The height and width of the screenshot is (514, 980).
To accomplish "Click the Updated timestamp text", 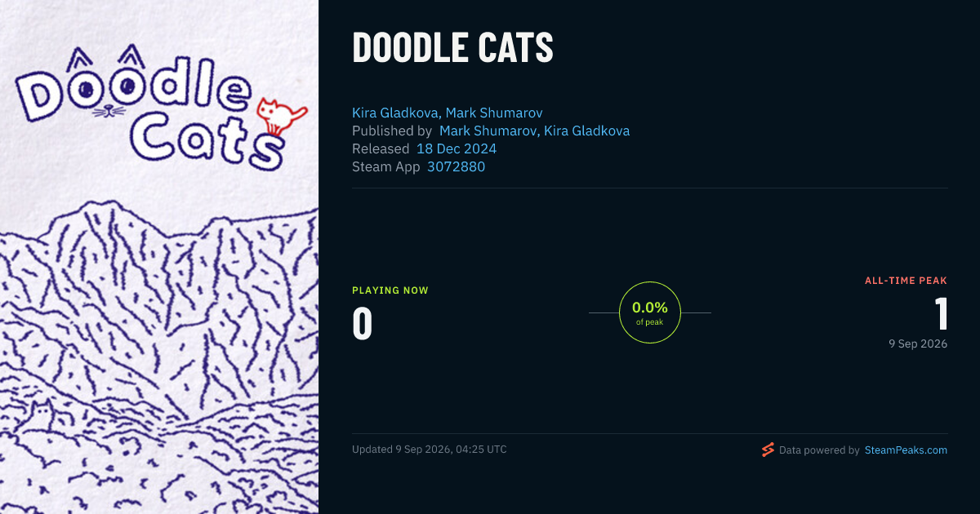I will click(430, 450).
